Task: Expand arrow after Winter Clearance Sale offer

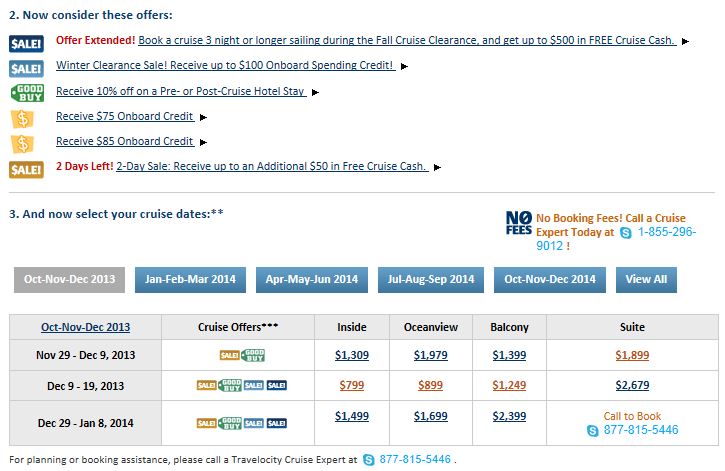Action: coord(404,66)
